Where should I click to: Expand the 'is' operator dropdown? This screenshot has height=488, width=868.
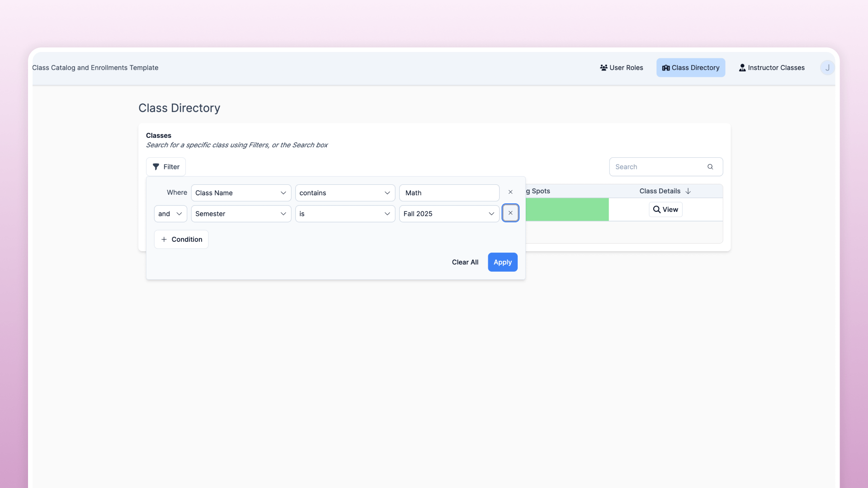345,214
